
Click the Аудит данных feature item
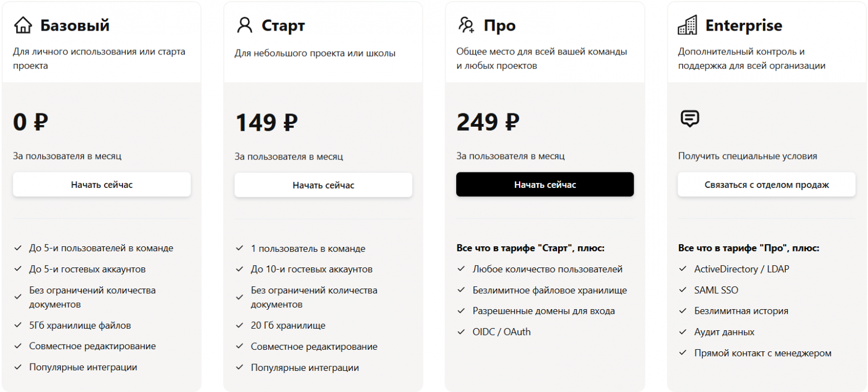click(724, 332)
